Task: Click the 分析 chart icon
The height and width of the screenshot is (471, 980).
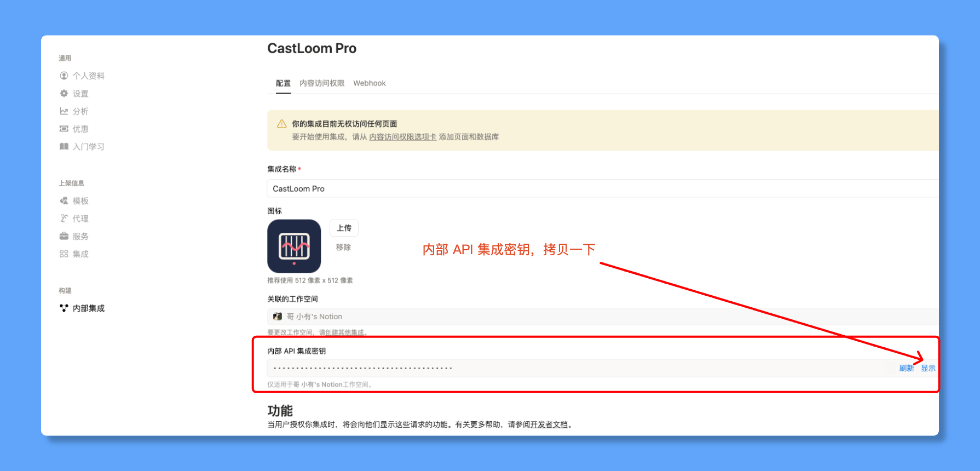Action: [64, 111]
